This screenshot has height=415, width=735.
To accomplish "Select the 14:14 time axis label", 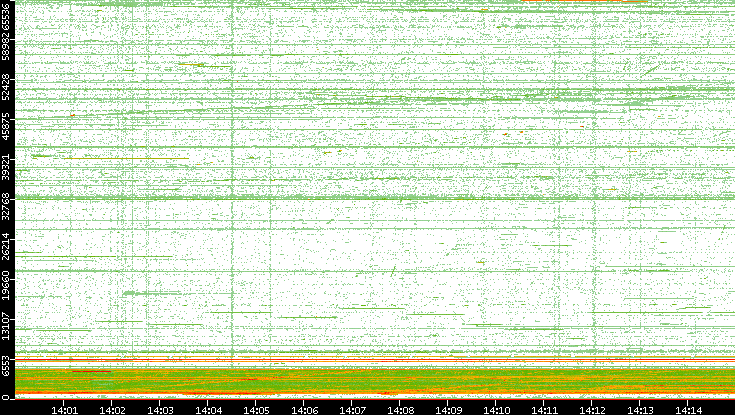I will point(689,409).
